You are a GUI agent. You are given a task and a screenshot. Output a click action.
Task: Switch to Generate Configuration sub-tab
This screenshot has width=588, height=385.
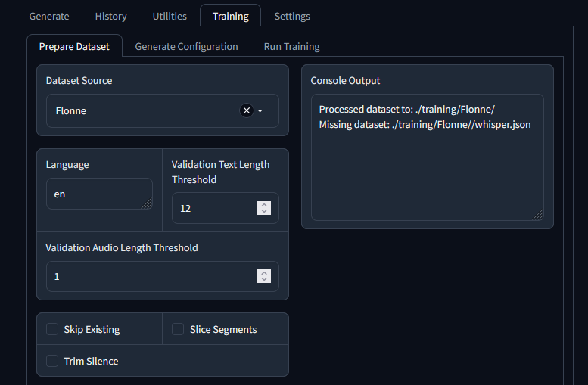point(186,46)
